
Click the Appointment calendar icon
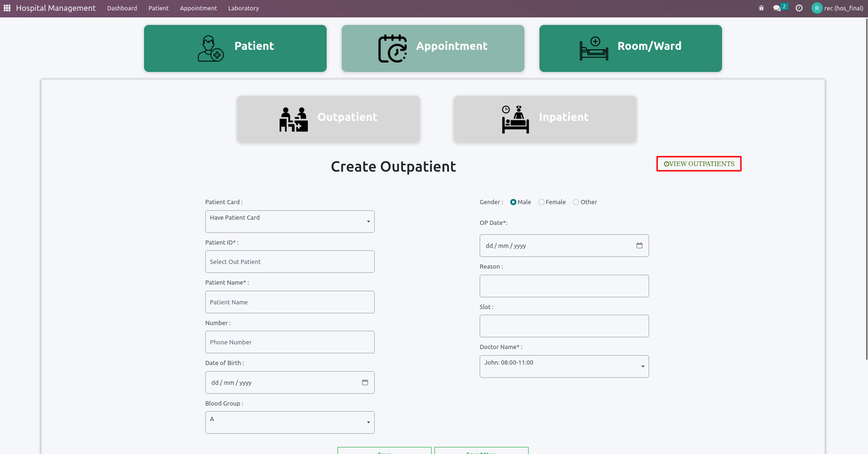coord(393,48)
